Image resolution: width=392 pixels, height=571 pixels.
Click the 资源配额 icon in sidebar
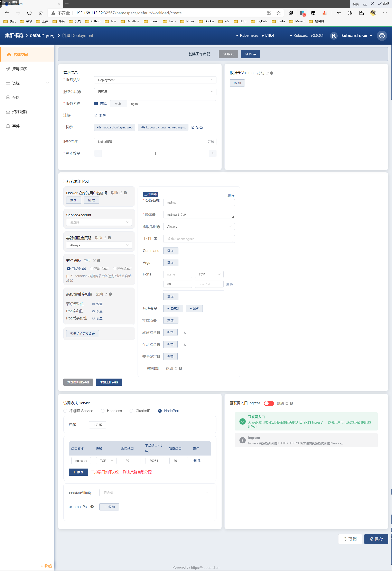pos(8,112)
